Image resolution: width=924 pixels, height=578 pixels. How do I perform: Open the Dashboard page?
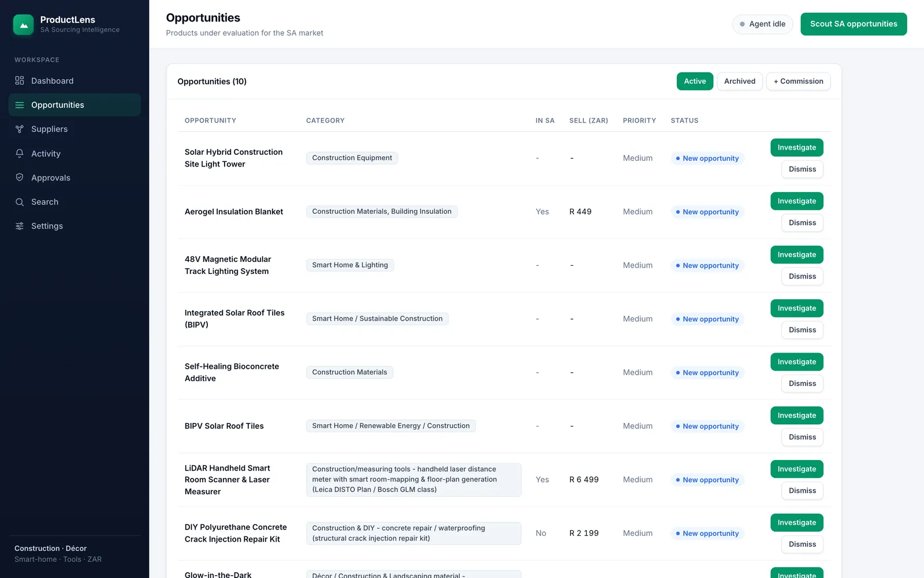pos(74,81)
